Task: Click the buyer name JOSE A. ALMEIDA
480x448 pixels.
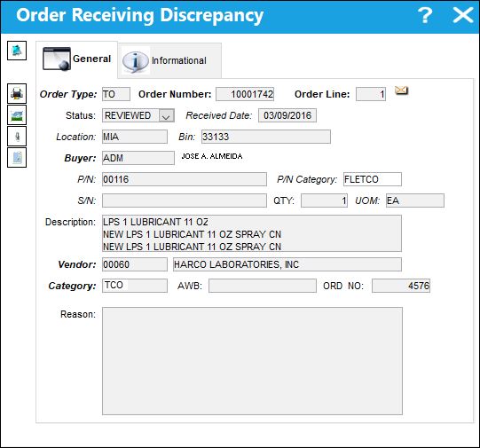Action: [212, 156]
